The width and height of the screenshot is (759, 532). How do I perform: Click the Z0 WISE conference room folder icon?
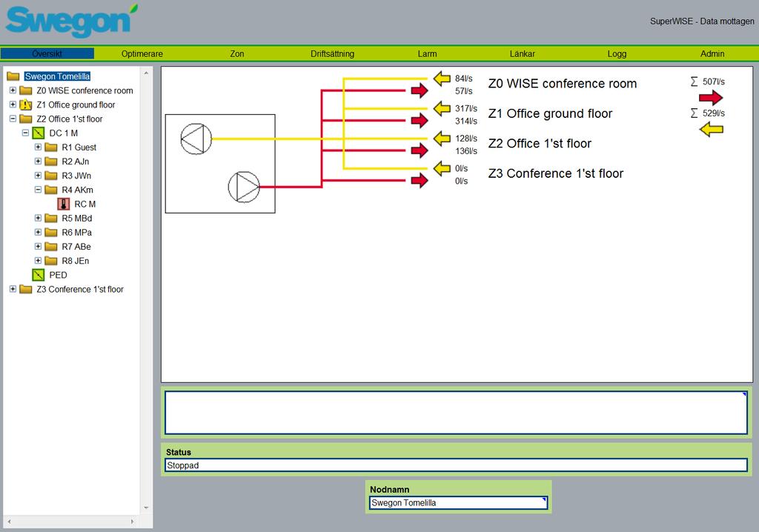26,90
